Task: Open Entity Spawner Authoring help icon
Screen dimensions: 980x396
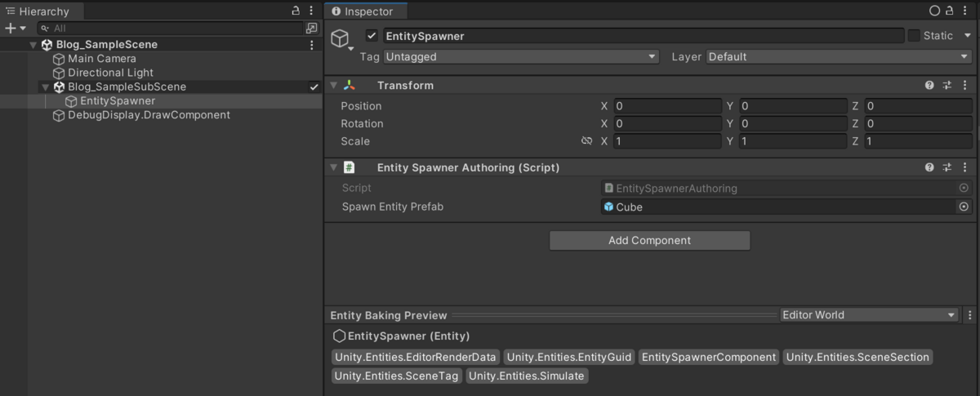Action: pyautogui.click(x=929, y=167)
